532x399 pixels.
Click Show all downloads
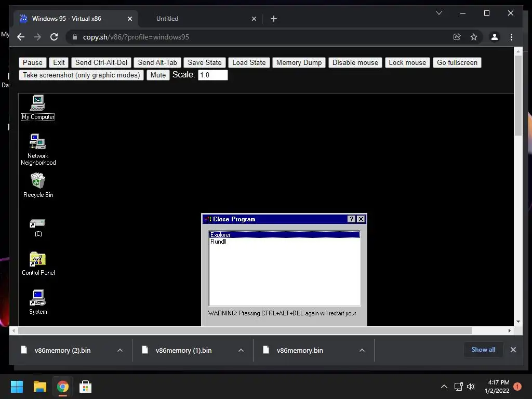click(x=483, y=350)
